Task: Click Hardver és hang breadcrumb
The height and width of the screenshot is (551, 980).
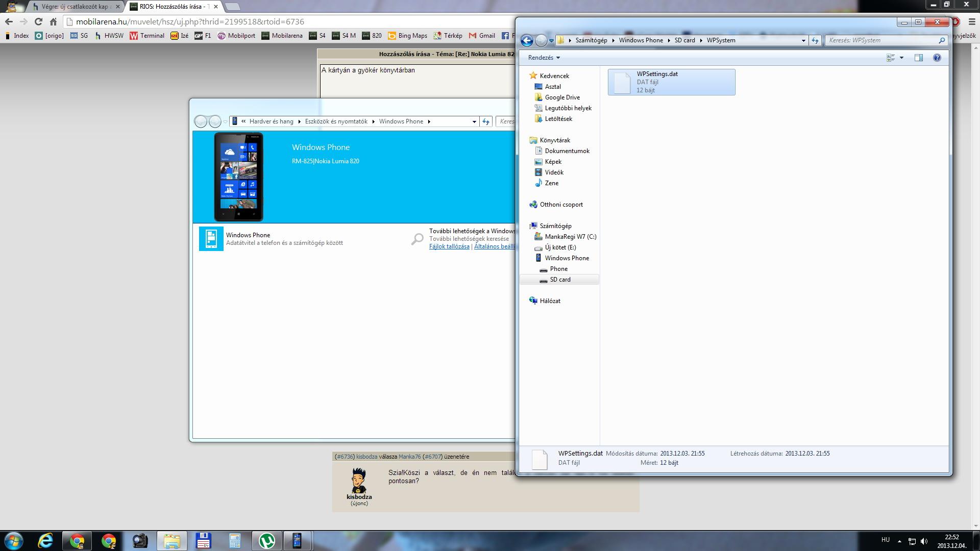Action: coord(271,121)
